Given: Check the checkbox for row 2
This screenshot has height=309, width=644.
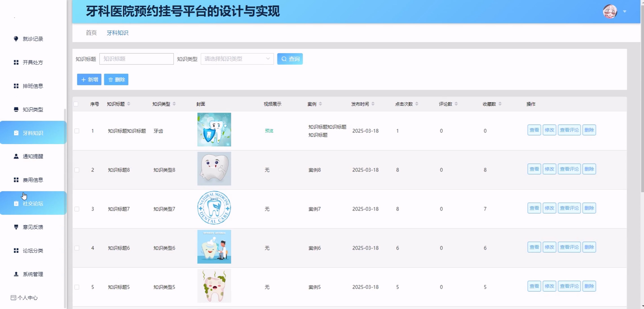Looking at the screenshot, I should tap(77, 170).
